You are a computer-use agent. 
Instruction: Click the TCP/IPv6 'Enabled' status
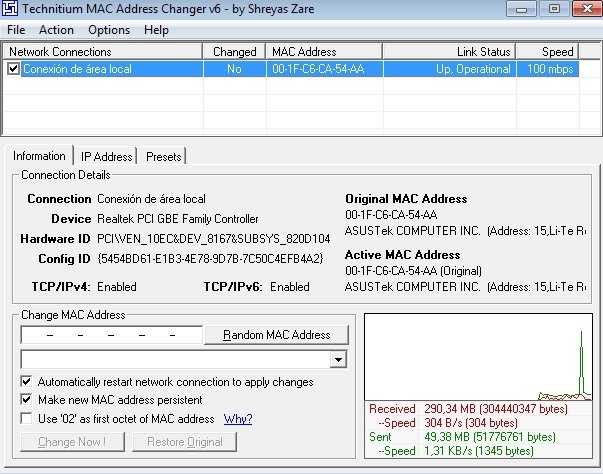click(290, 287)
